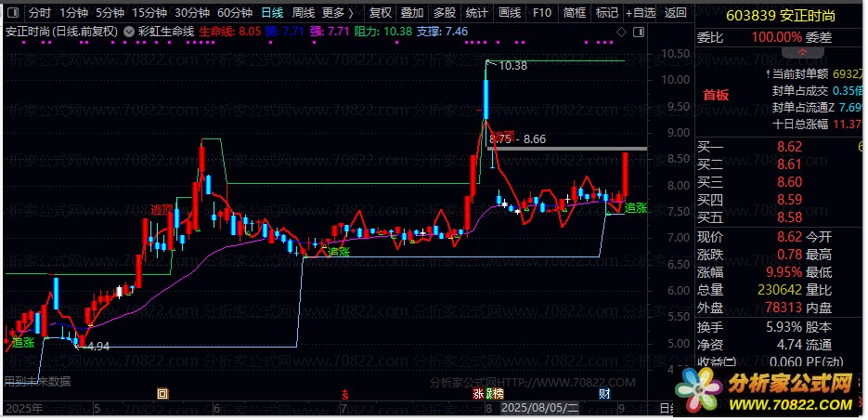Image resolution: width=868 pixels, height=420 pixels.
Task: Click the 10.38 high price label on chart
Action: coord(512,66)
